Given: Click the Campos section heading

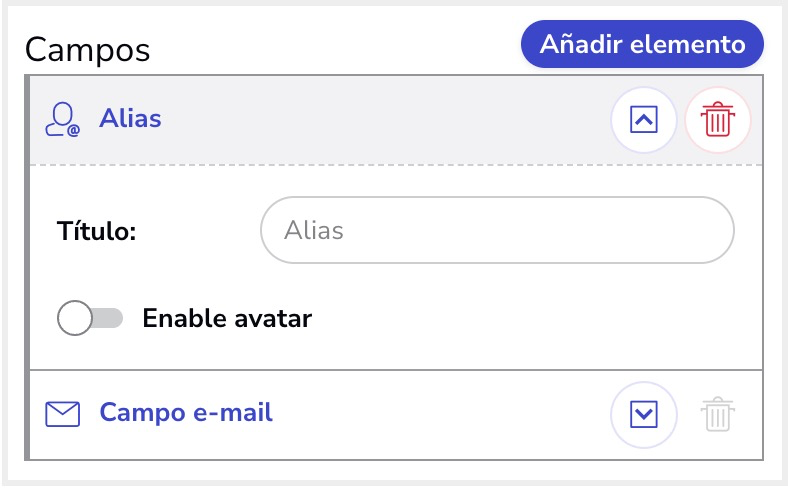Looking at the screenshot, I should click(87, 50).
